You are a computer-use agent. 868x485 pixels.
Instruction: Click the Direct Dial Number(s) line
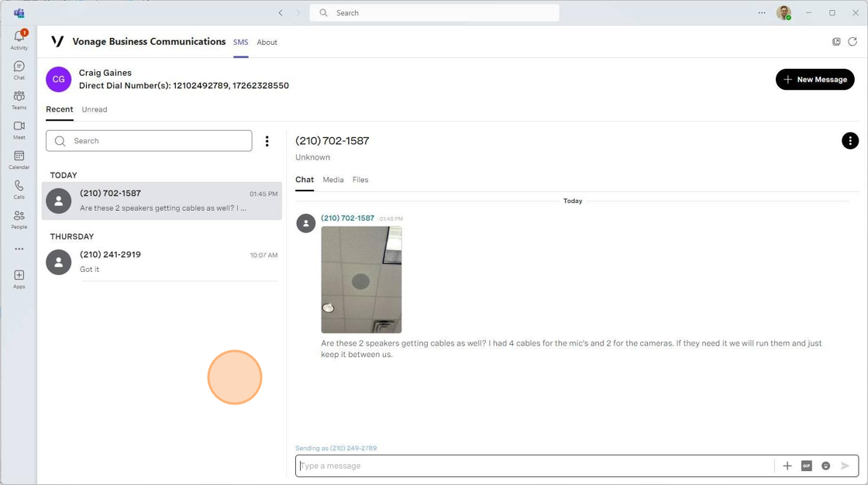[x=184, y=85]
